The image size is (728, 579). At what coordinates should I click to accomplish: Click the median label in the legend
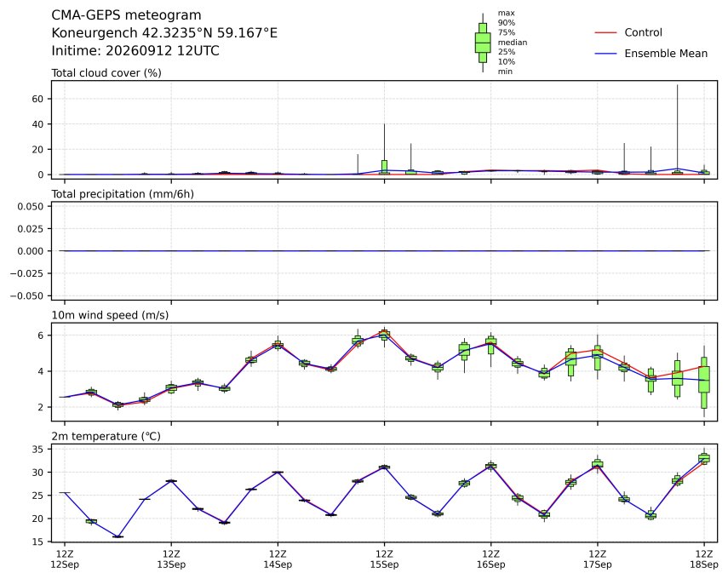click(513, 43)
